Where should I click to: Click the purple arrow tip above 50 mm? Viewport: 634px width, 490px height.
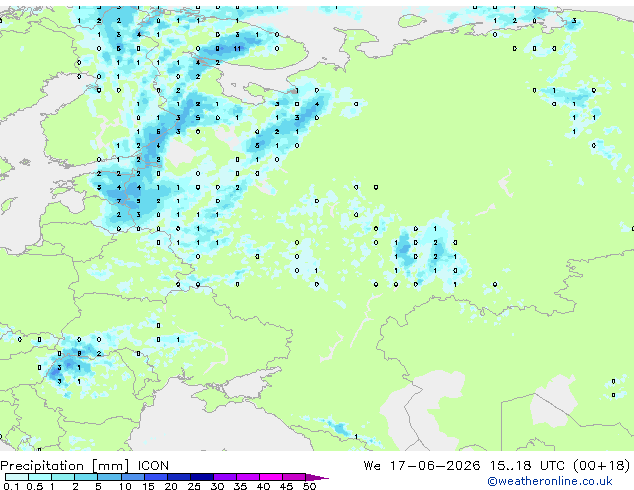click(317, 477)
